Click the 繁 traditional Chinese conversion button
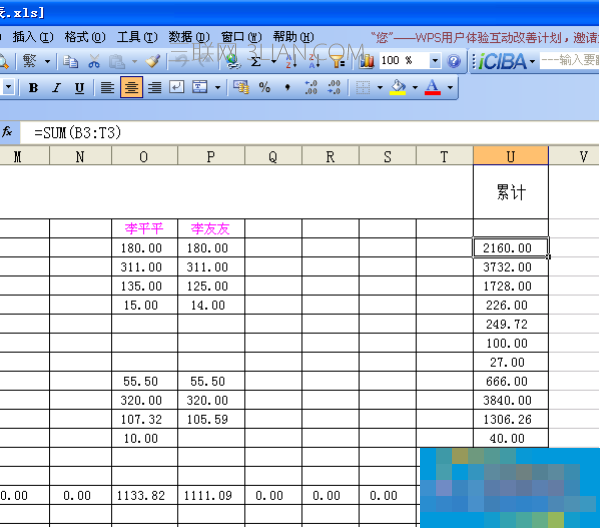Viewport: 600px width, 528px height. click(29, 61)
